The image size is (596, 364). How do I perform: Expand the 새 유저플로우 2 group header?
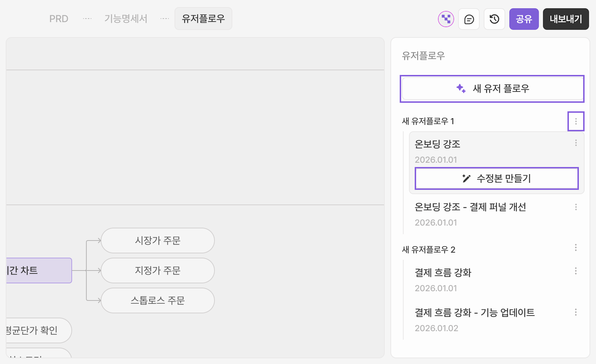[x=429, y=249]
